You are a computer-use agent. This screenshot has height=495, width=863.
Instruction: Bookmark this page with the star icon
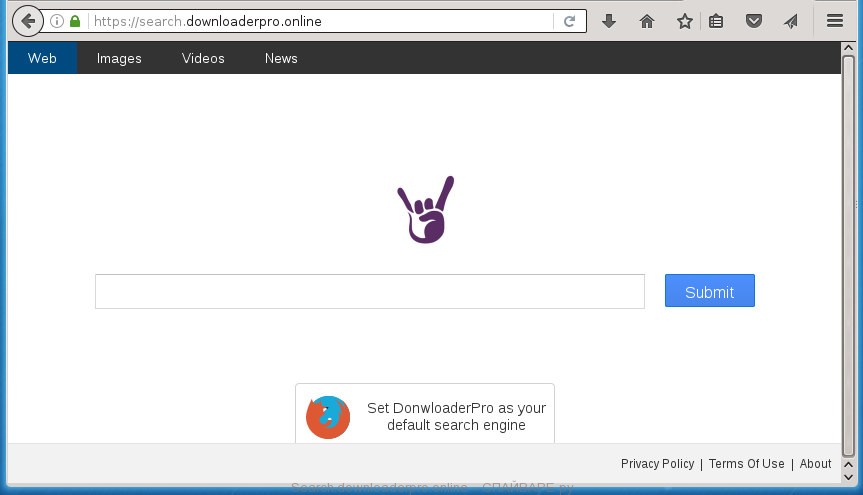click(684, 21)
